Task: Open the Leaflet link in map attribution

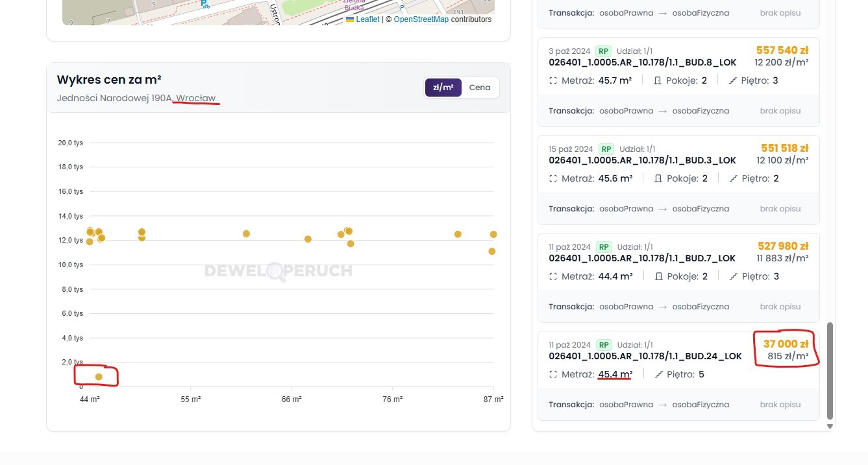Action: click(367, 19)
